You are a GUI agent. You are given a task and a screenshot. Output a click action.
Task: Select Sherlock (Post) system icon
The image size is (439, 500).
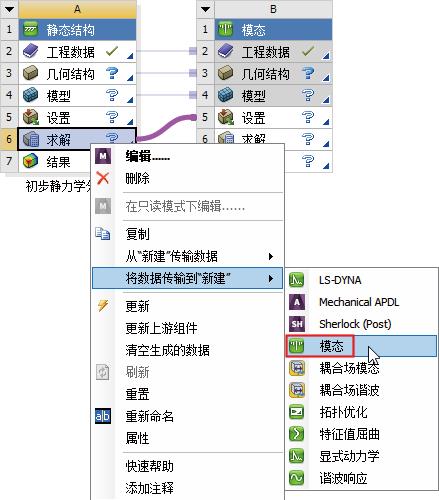pyautogui.click(x=297, y=324)
